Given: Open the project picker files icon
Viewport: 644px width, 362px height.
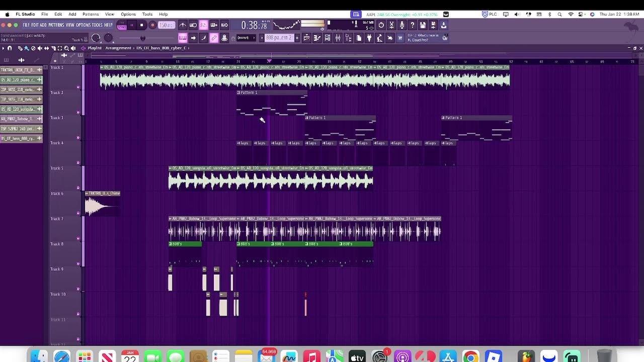Looking at the screenshot, I should point(359,38).
